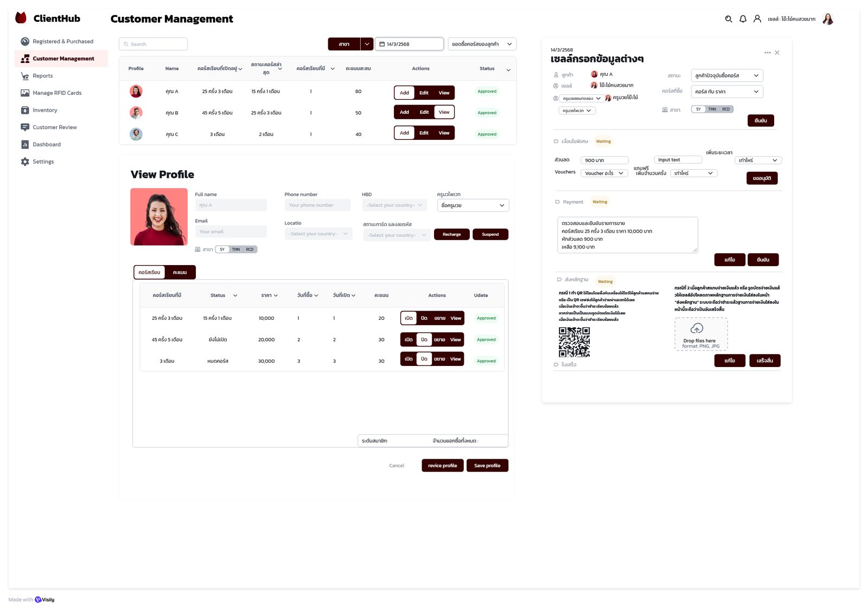This screenshot has width=868, height=611.
Task: Select SY branch in the View Profile toggle
Action: tap(222, 249)
